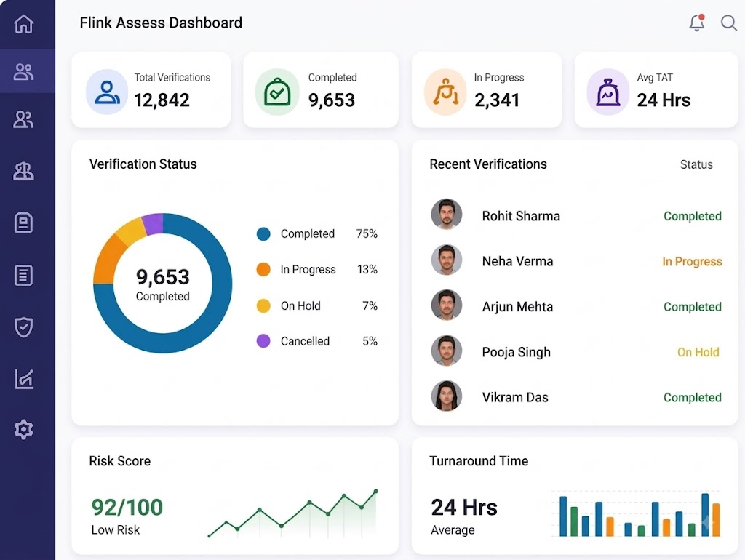Click the donut chart center 9,653 Completed
Viewport: 745px width, 560px height.
[x=162, y=284]
